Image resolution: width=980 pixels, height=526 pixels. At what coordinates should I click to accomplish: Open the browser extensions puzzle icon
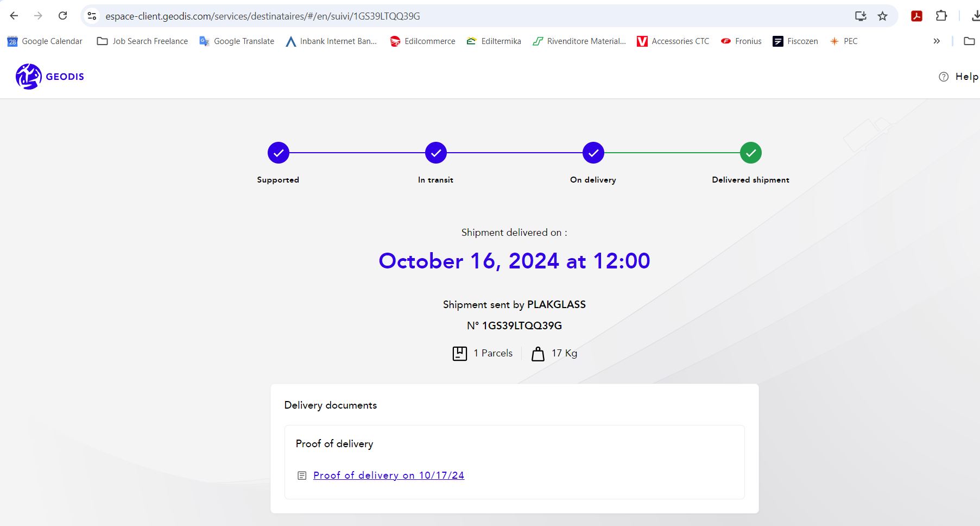941,16
